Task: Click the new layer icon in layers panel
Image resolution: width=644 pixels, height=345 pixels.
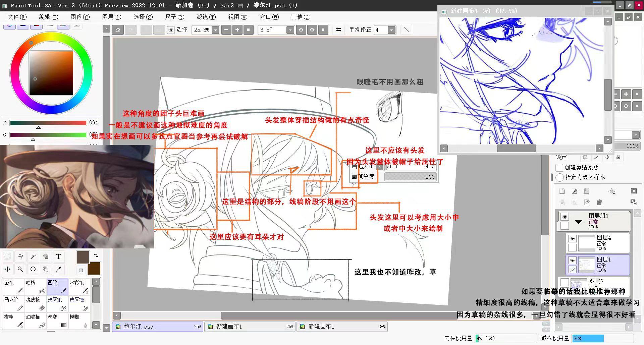Action: click(x=562, y=191)
